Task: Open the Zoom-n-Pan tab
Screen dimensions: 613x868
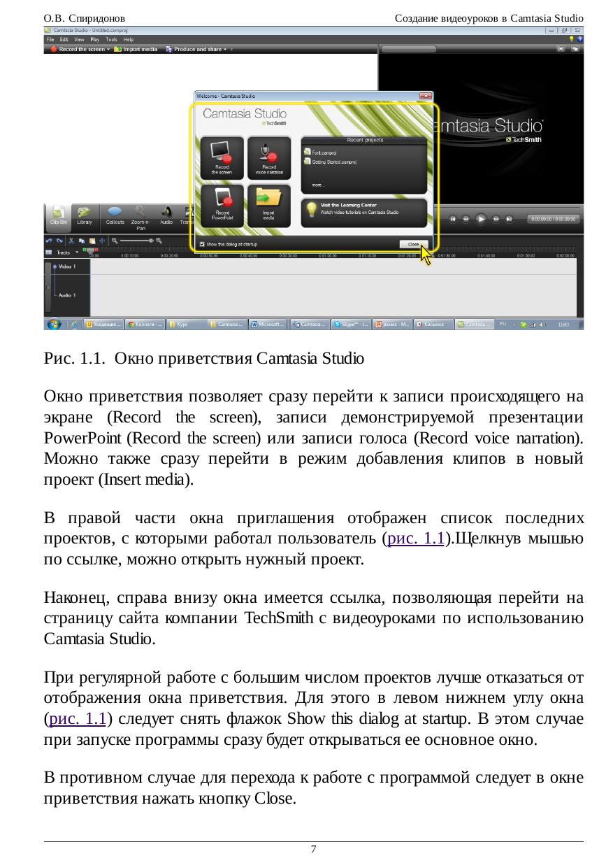Action: pos(140,217)
